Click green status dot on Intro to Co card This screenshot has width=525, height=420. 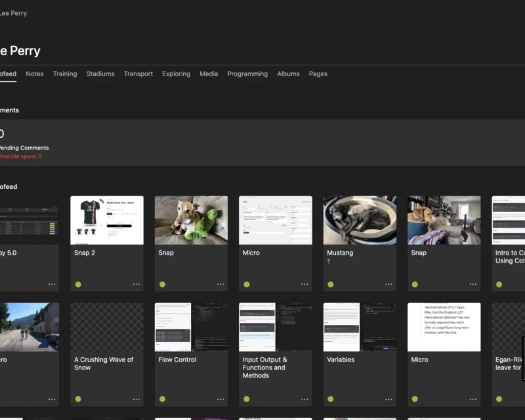point(499,284)
